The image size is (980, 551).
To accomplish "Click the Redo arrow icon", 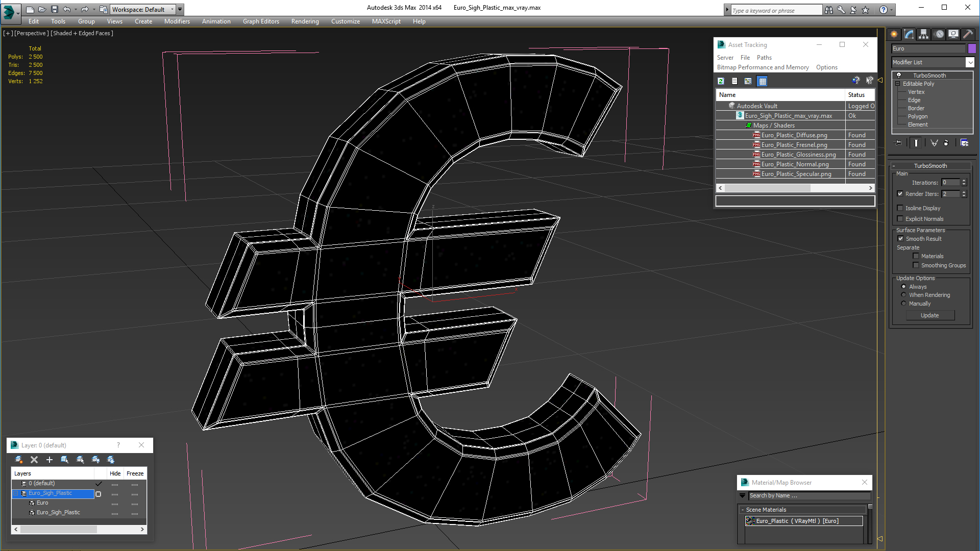I will [85, 10].
